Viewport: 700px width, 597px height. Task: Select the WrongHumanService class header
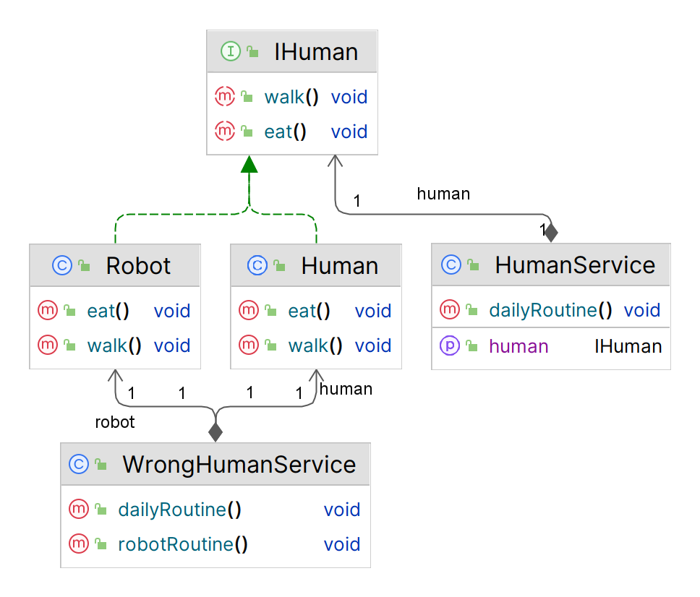239,464
